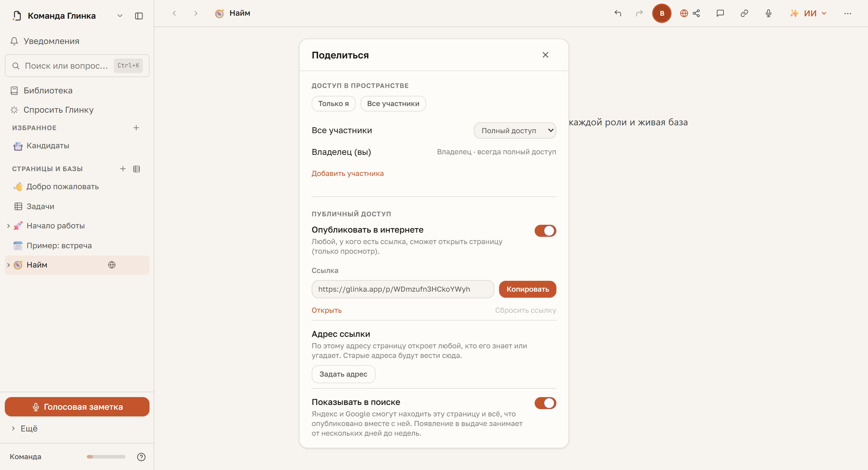Click the undo arrow icon

pos(618,13)
